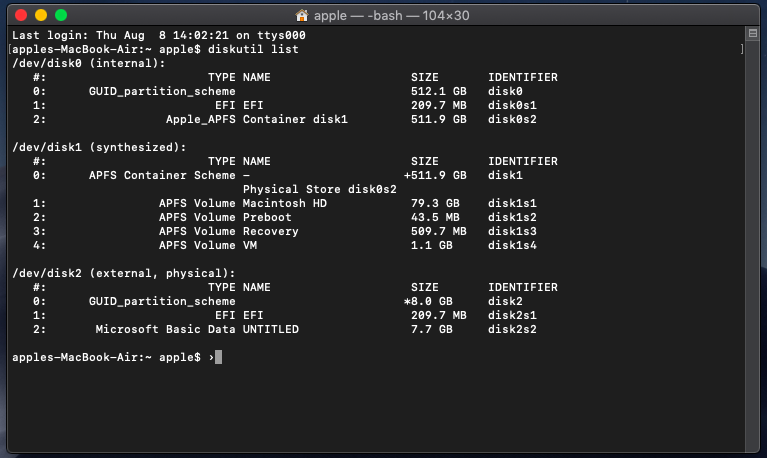Click the '/dev/disk2 (external, physical)' line
The image size is (767, 458).
124,273
